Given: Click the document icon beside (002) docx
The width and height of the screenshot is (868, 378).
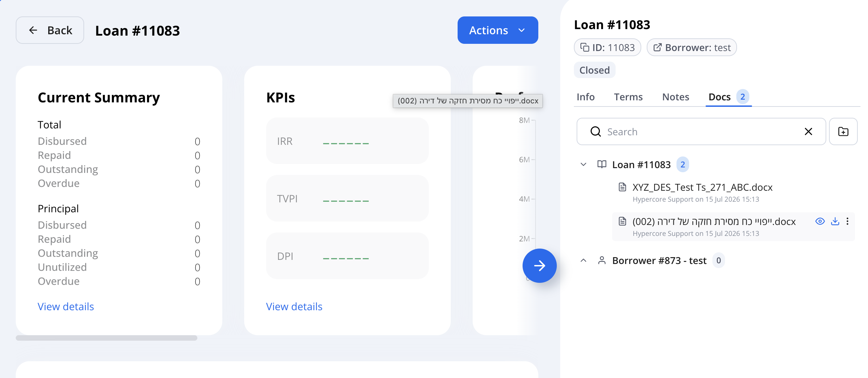Looking at the screenshot, I should click(622, 221).
